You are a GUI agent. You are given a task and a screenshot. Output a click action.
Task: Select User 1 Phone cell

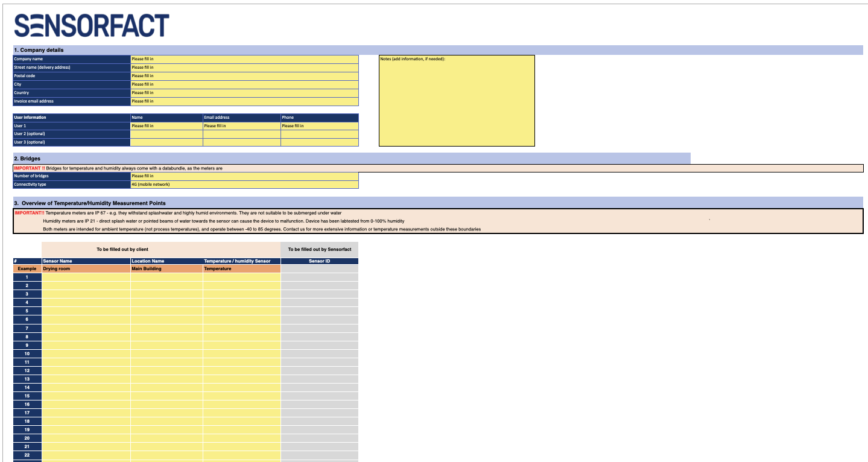(x=319, y=126)
